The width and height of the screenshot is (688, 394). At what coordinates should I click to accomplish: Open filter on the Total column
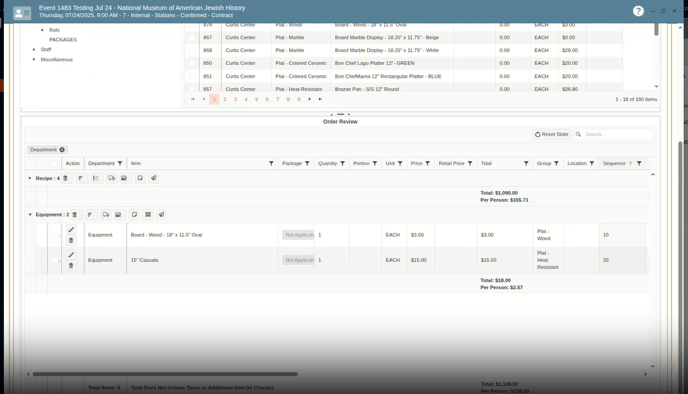[526, 163]
